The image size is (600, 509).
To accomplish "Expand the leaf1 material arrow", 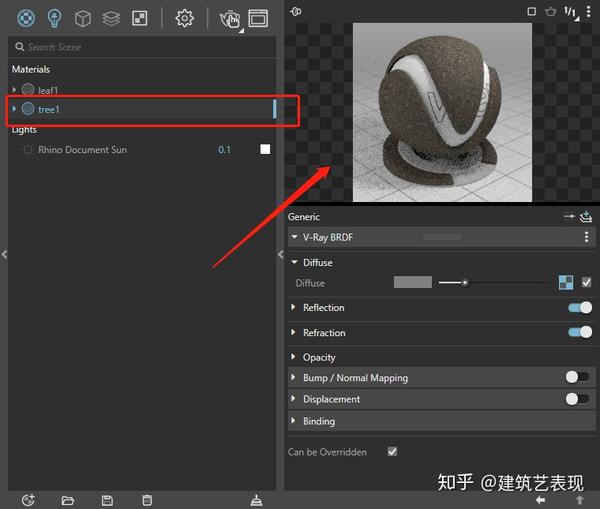I will coord(14,90).
